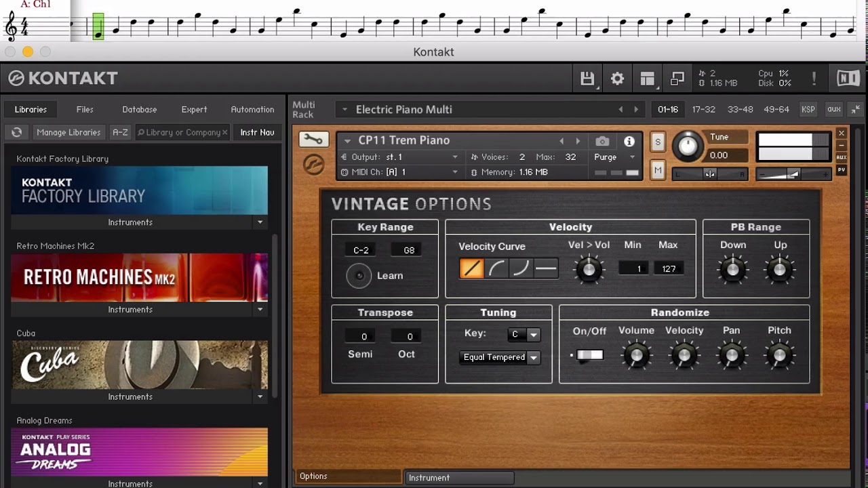Load next instrument for CP11 Trem Piano
This screenshot has width=868, height=488.
pos(578,141)
